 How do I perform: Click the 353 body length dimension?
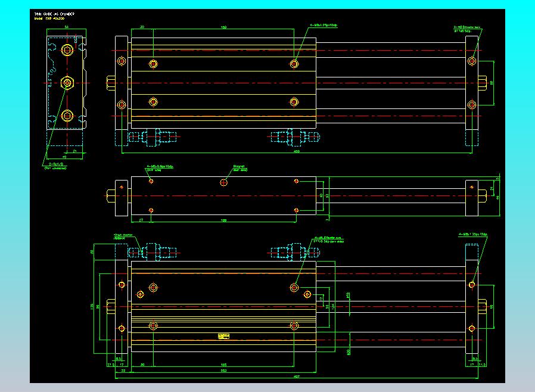223,371
